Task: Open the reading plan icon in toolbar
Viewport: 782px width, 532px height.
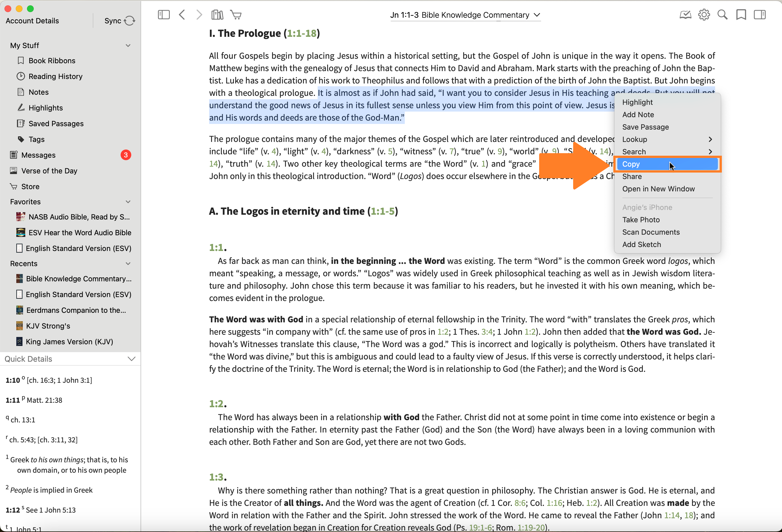Action: point(685,15)
